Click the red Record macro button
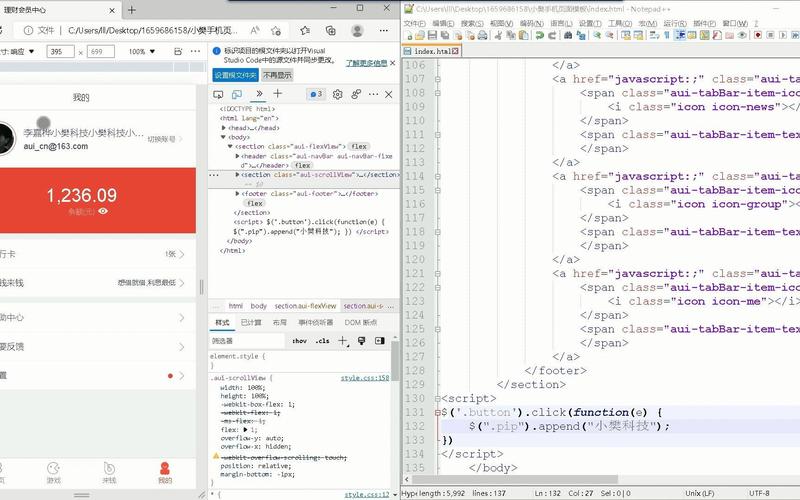Screen dimensions: 800x500 tap(758, 35)
